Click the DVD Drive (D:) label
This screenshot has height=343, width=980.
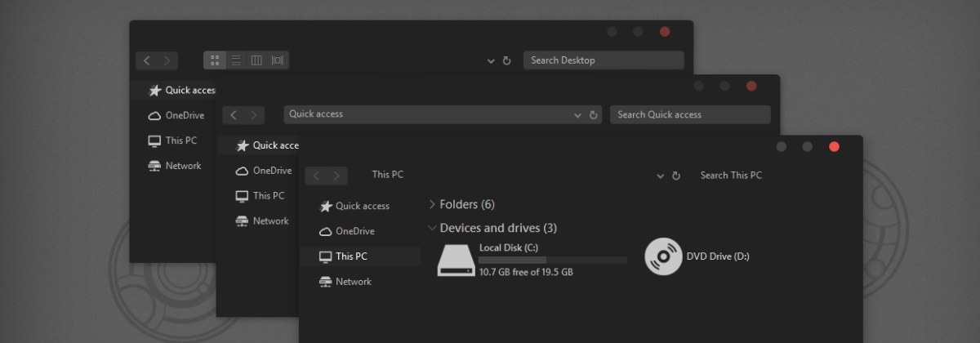coord(718,256)
